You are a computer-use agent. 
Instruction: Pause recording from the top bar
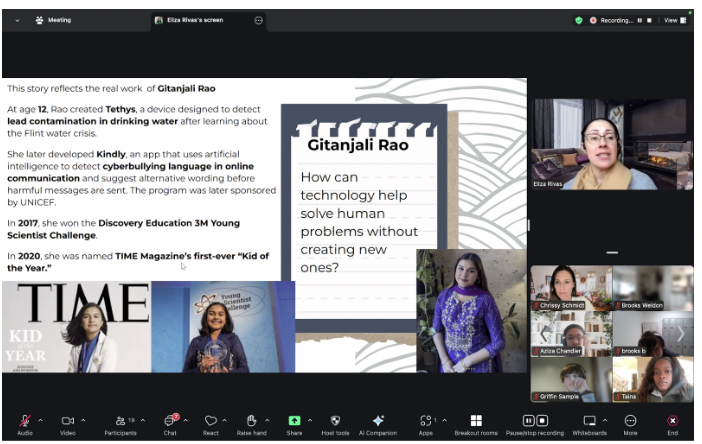pyautogui.click(x=640, y=20)
